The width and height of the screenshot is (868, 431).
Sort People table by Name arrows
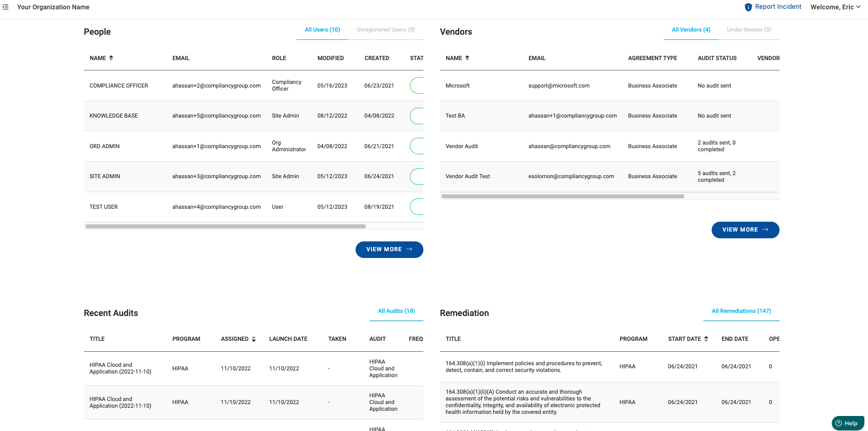point(111,58)
